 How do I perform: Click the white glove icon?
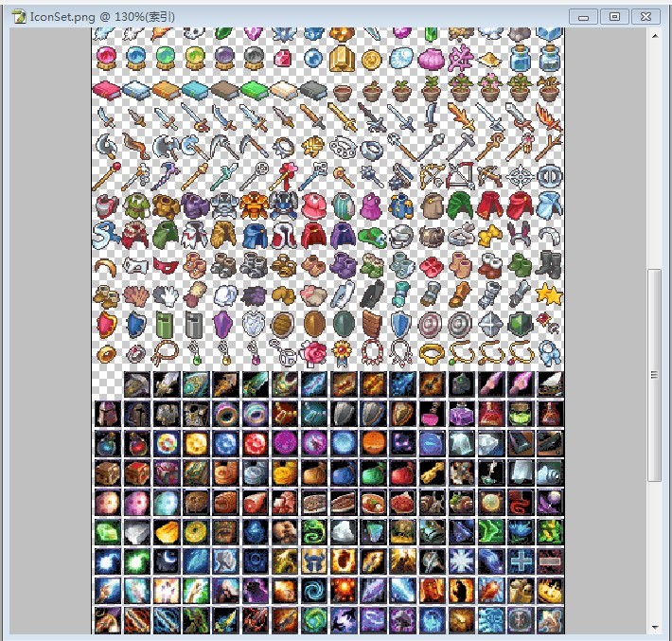(x=166, y=295)
